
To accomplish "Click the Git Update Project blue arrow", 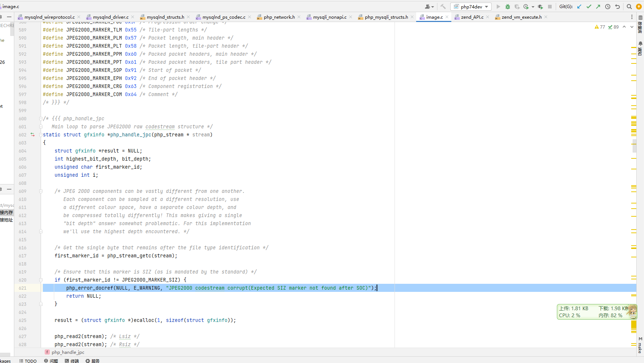I will click(x=579, y=7).
